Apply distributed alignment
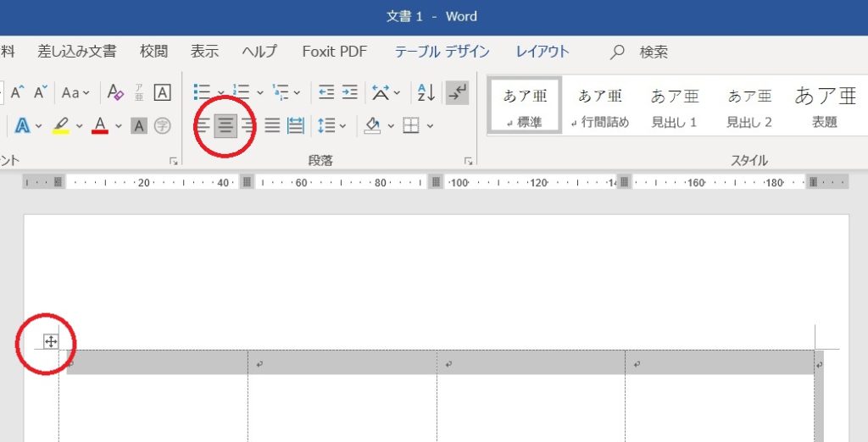Viewport: 868px width, 442px height. click(x=296, y=126)
